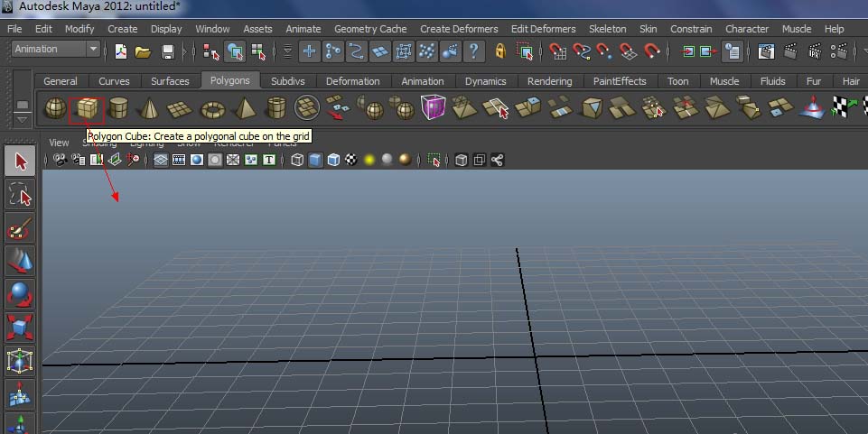Expand the selection mask arrow menu
868x434 pixels.
coord(288,51)
